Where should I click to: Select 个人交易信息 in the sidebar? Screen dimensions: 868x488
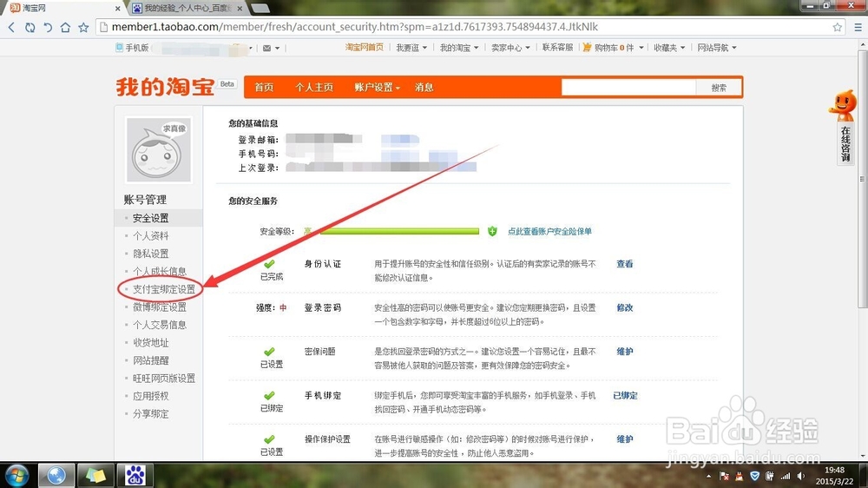pos(160,325)
